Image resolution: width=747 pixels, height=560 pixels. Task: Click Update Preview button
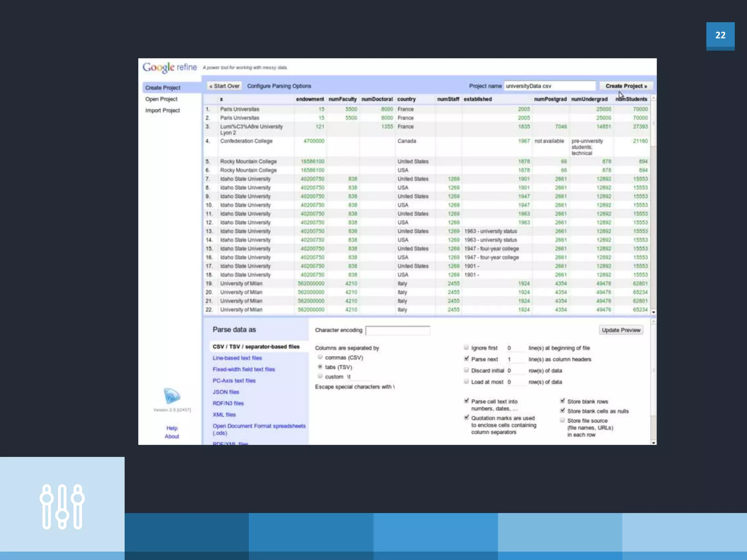tap(621, 330)
